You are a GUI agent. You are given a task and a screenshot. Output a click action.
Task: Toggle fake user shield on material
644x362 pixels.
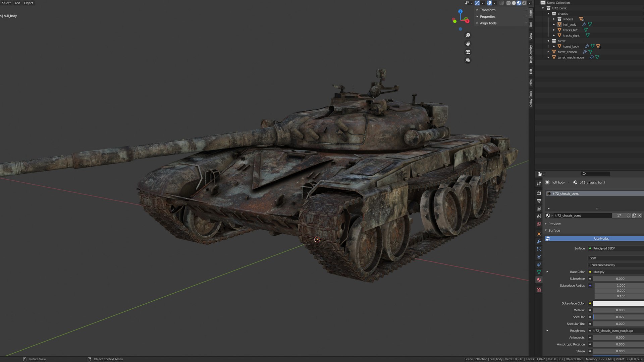629,216
